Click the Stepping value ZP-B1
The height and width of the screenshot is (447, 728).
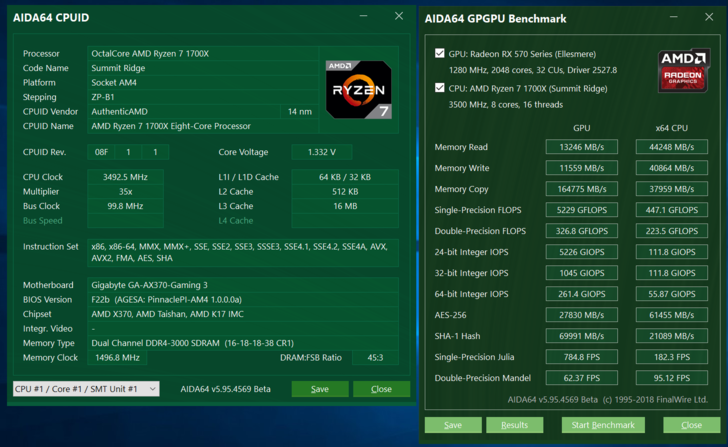coord(203,97)
